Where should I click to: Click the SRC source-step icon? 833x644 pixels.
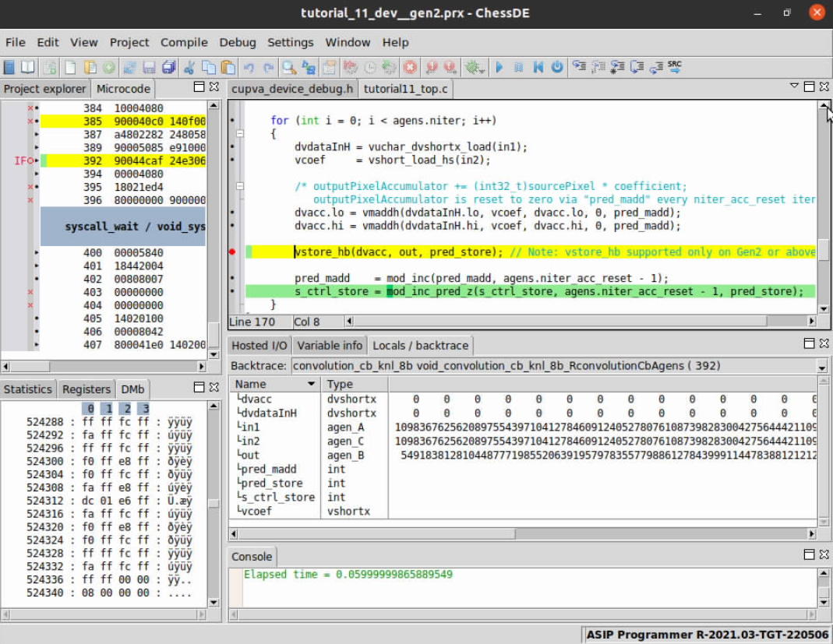tap(675, 67)
